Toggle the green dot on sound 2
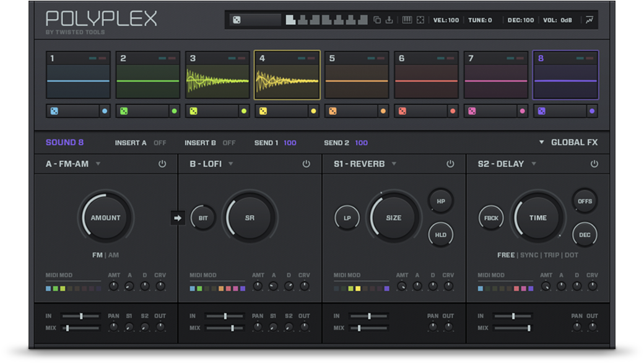 [x=174, y=111]
